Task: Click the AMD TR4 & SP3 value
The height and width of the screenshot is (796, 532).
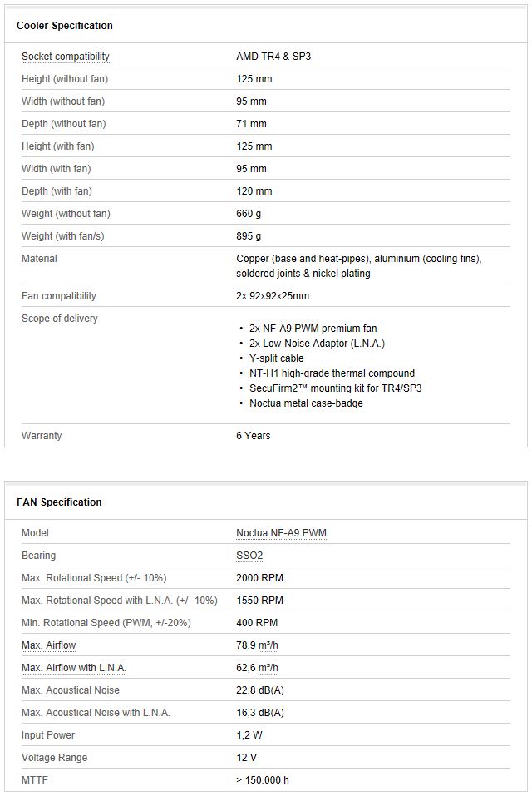Action: (273, 57)
